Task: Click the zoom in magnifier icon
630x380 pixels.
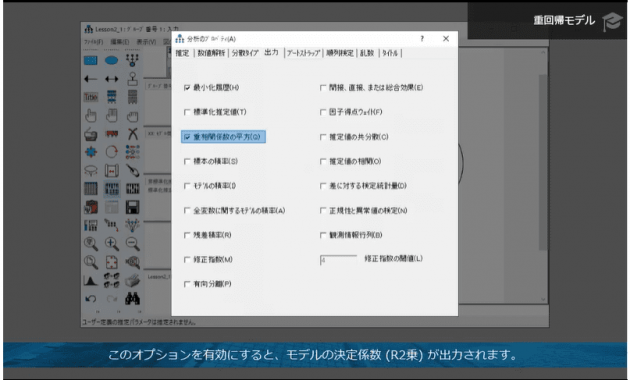Action: pyautogui.click(x=111, y=243)
